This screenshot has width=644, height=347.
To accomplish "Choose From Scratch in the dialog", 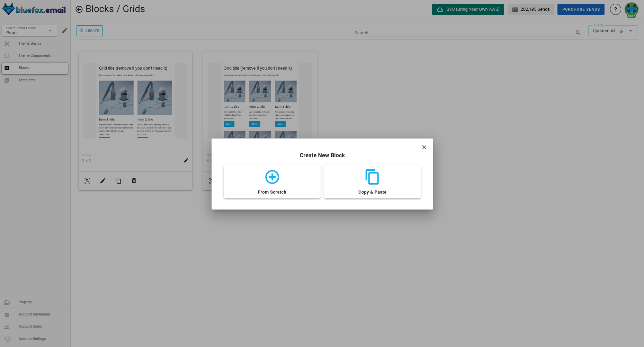I will (x=272, y=181).
